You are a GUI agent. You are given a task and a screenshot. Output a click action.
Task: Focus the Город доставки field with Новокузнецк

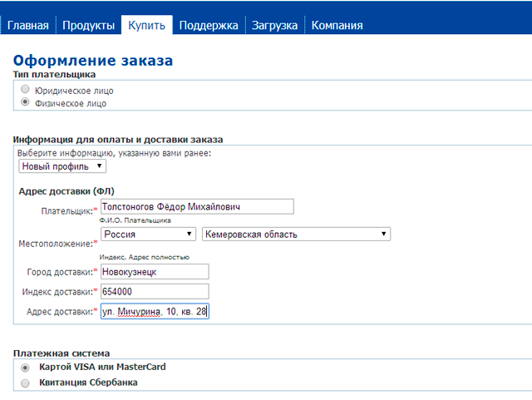click(x=154, y=272)
